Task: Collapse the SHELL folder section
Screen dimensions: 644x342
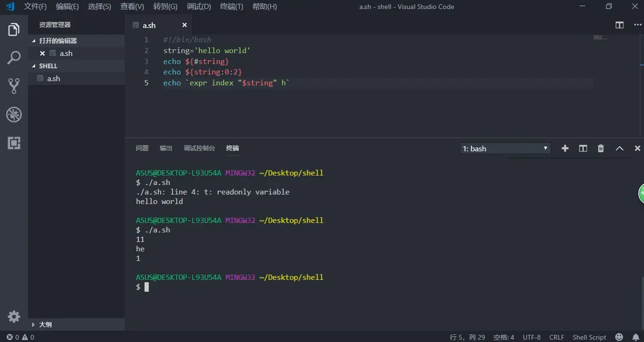Action: point(77,66)
